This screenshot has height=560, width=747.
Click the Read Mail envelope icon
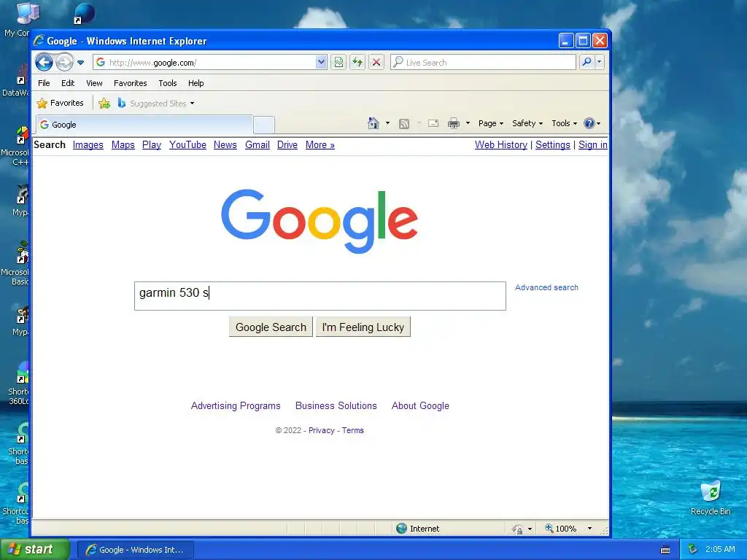[433, 124]
